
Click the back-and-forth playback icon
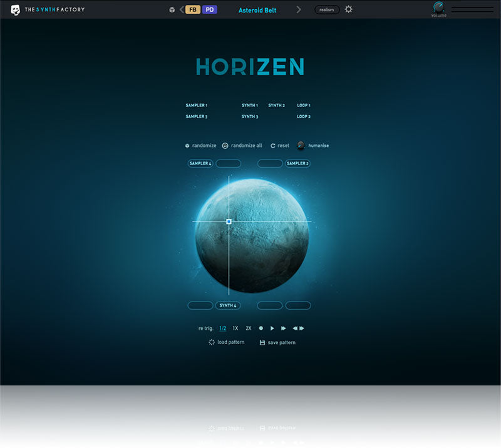click(299, 328)
